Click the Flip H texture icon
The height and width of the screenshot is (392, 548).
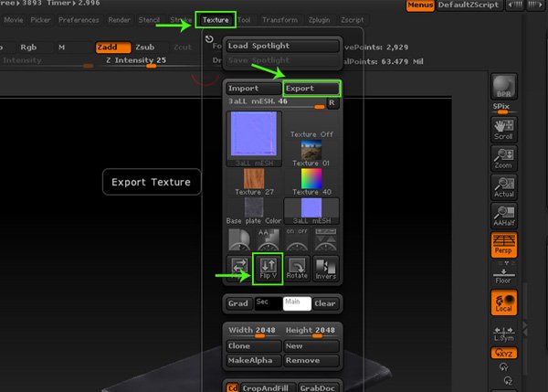pos(239,269)
